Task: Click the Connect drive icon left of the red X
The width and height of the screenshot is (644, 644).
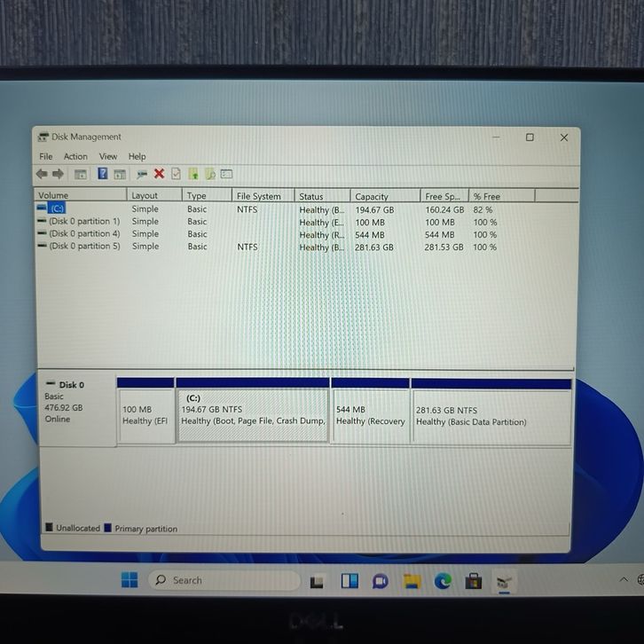Action: click(x=142, y=174)
